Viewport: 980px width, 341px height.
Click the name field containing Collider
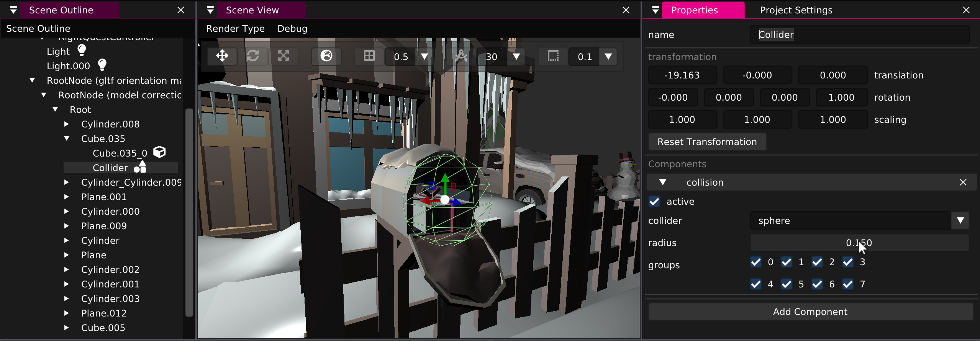pos(859,34)
